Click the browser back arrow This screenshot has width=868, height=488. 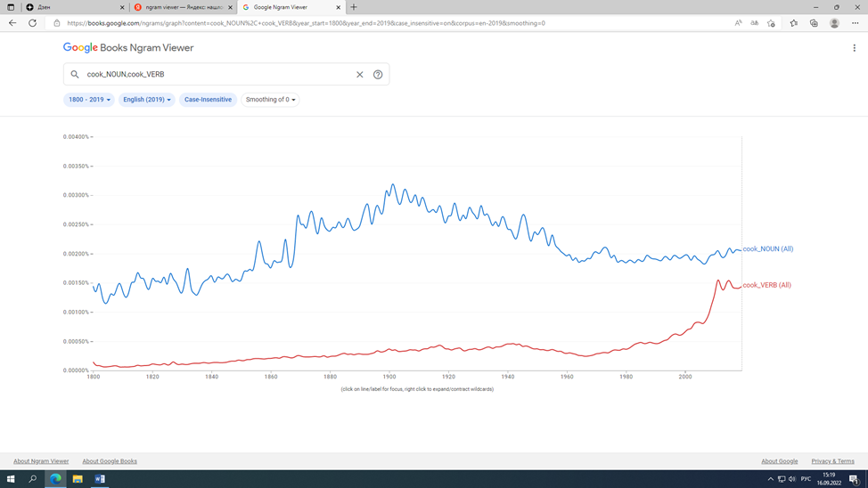coord(12,23)
